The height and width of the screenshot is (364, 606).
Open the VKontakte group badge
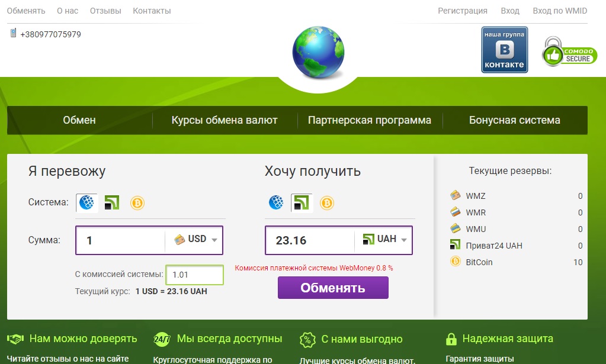click(x=504, y=50)
